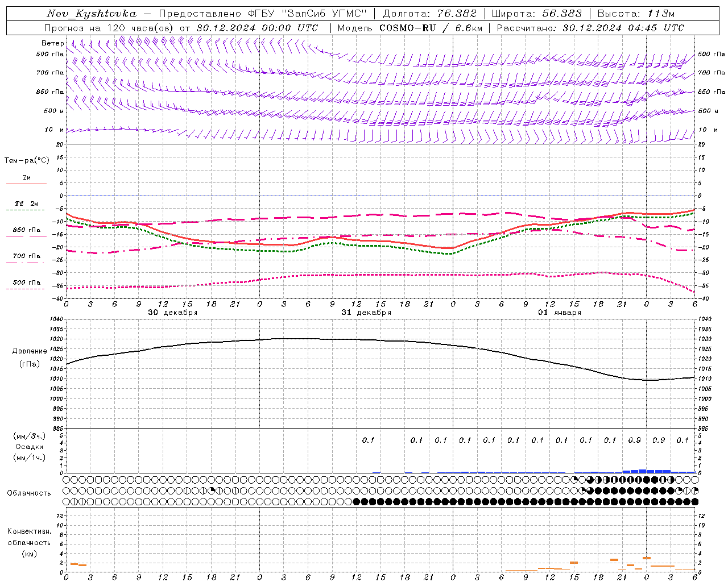
Task: Click the '2м' temperature legend entry
Action: [x=27, y=178]
